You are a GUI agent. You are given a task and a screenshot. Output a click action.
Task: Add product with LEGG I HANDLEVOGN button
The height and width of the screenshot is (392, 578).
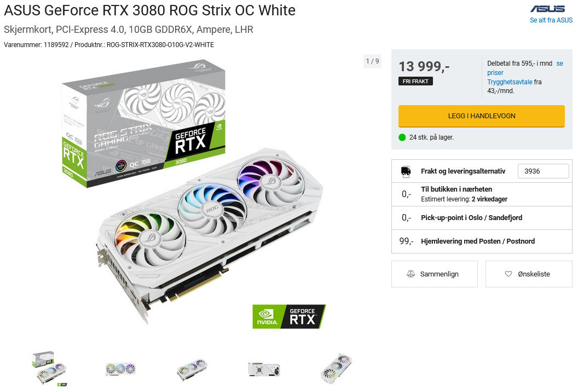(482, 116)
